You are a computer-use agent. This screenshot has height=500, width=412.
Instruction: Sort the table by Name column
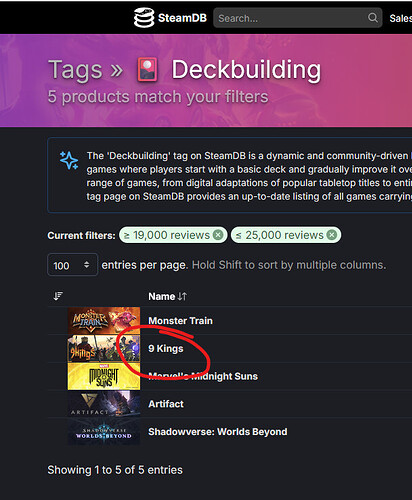pyautogui.click(x=168, y=296)
